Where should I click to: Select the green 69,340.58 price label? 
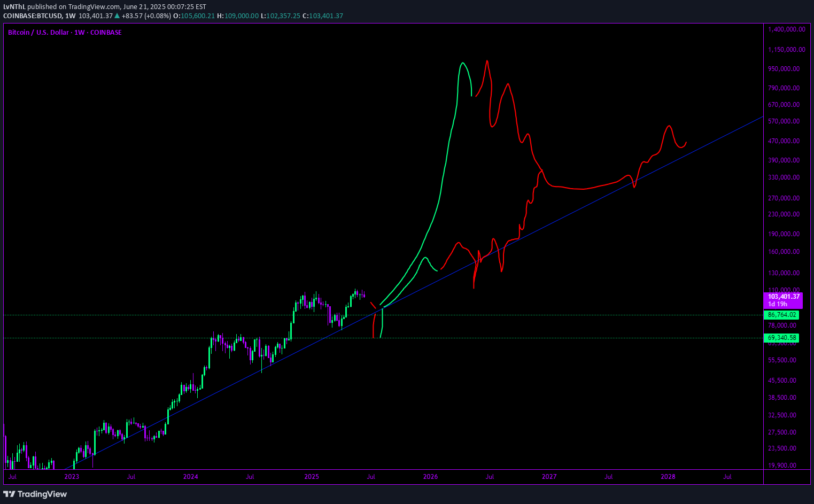pyautogui.click(x=782, y=338)
